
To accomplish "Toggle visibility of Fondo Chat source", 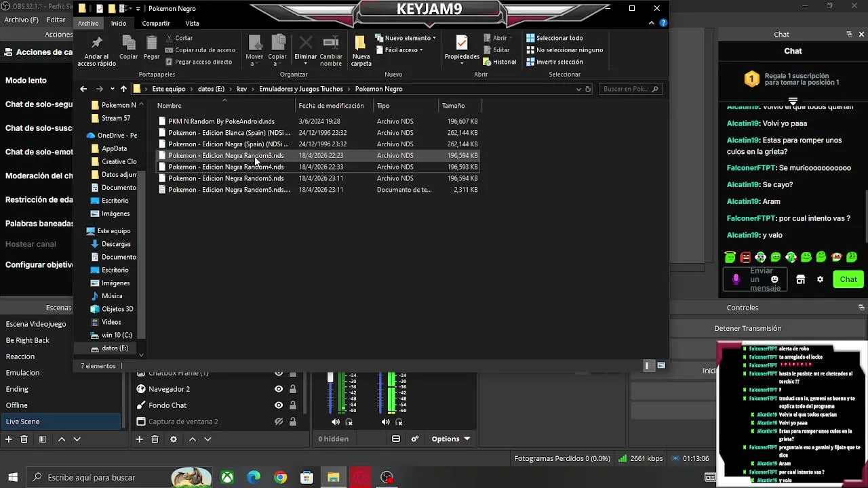I will (279, 405).
